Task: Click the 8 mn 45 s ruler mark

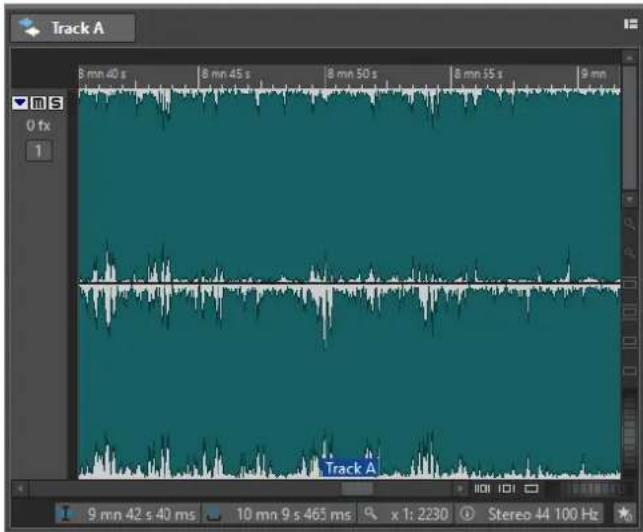Action: tap(226, 74)
